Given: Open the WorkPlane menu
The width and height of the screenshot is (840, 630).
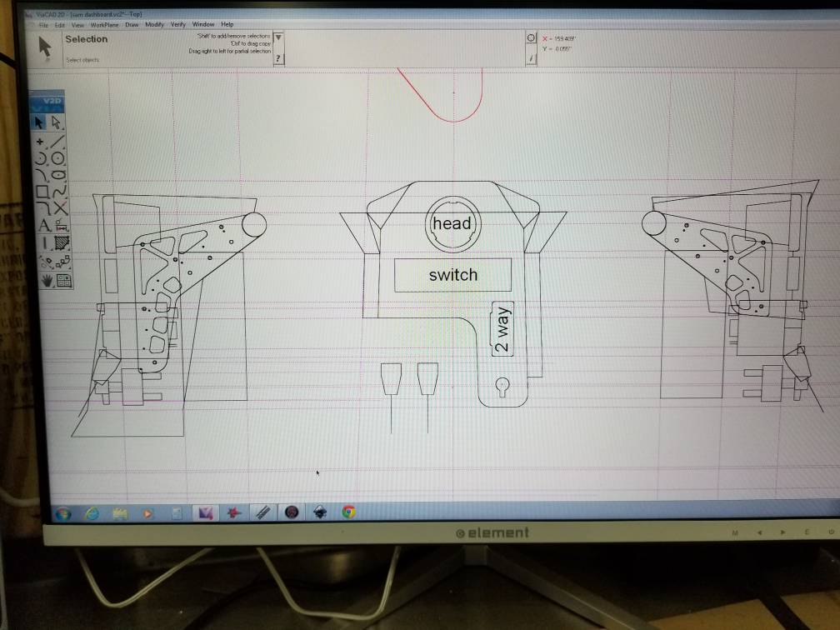Looking at the screenshot, I should 105,25.
